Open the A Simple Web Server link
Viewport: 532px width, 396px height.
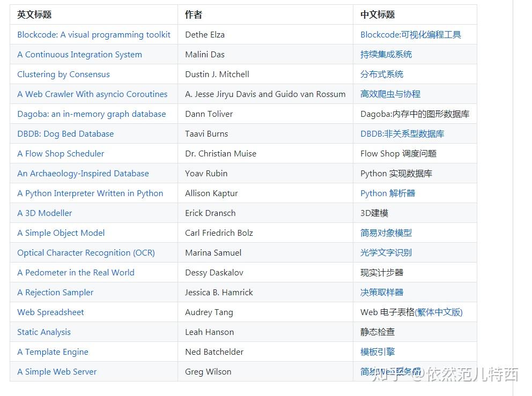[57, 372]
